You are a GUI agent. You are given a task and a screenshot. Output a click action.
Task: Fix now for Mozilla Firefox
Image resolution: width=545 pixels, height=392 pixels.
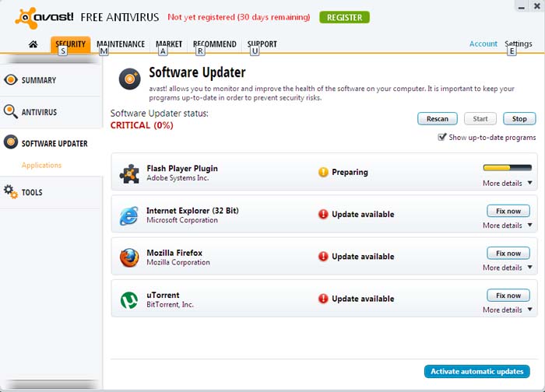508,254
